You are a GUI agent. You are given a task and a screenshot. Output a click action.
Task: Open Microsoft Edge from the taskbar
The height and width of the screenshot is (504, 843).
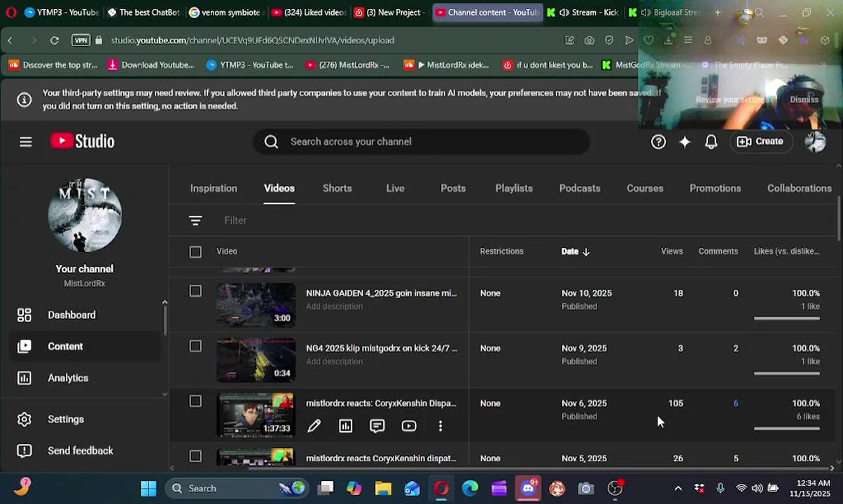point(470,489)
